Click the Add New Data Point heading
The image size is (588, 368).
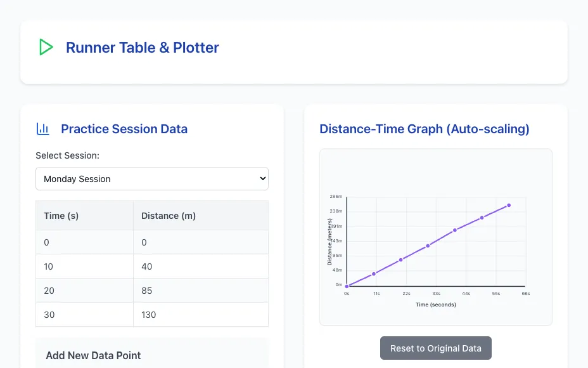click(x=93, y=355)
